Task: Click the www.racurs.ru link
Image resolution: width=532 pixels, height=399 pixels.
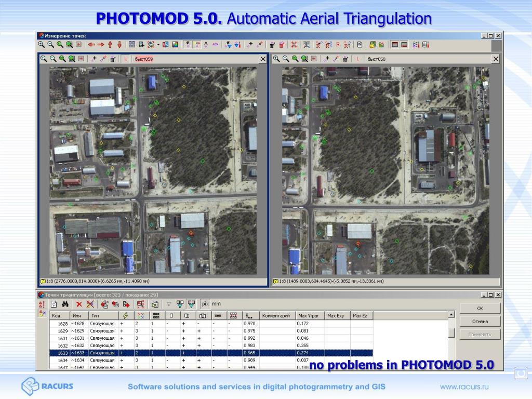Action: (464, 387)
